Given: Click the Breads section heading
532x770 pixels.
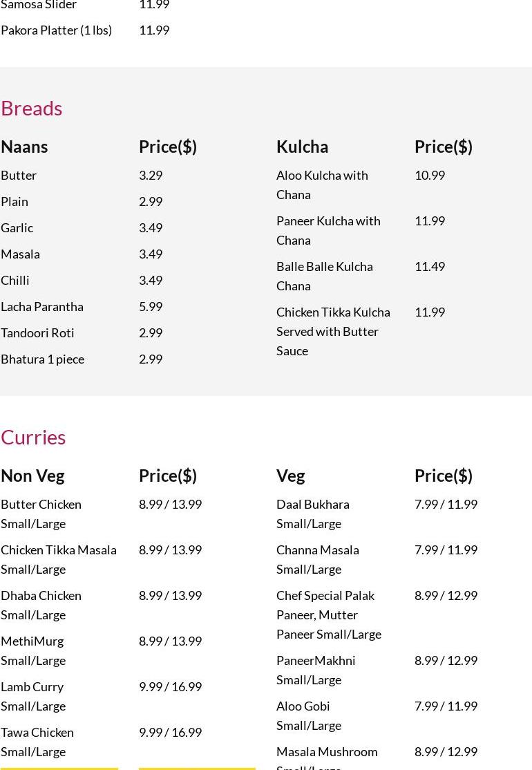Looking at the screenshot, I should [32, 108].
